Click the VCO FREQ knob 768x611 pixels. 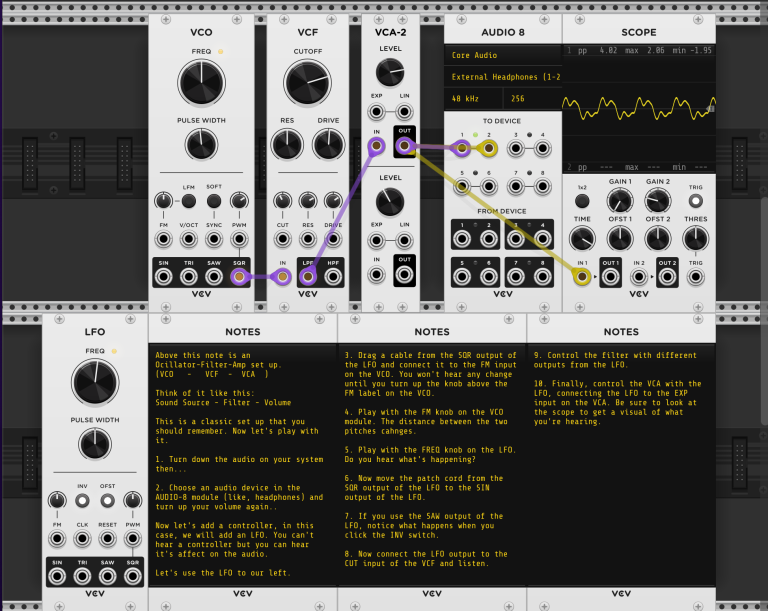(x=201, y=83)
